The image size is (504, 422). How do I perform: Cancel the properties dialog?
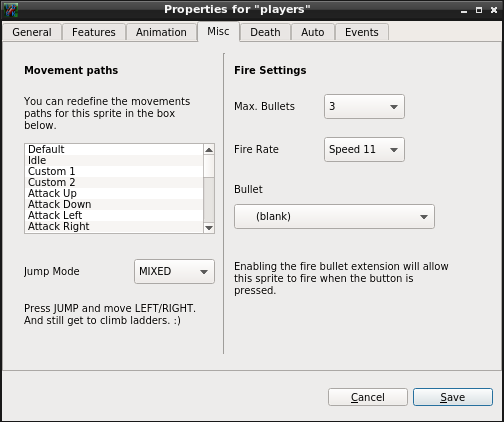click(x=368, y=397)
